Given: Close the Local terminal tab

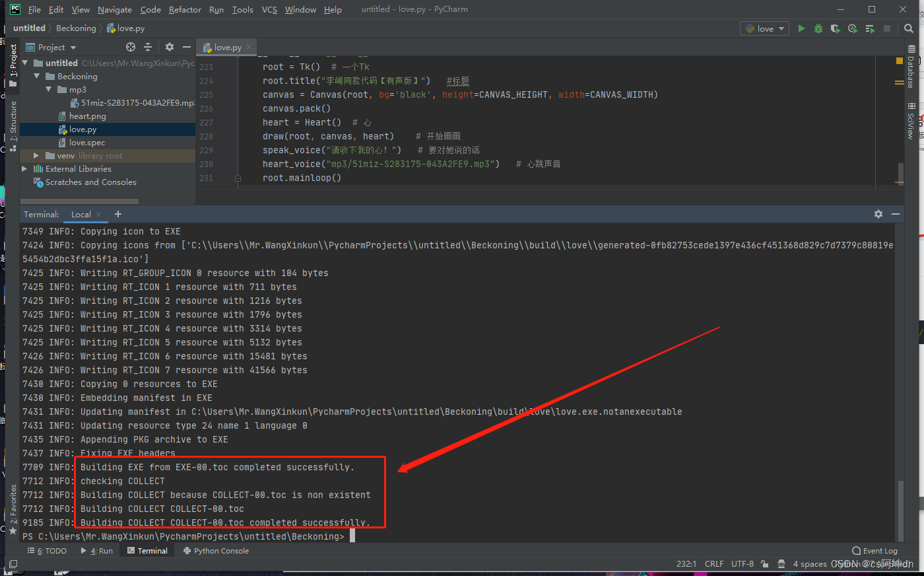Looking at the screenshot, I should click(98, 215).
